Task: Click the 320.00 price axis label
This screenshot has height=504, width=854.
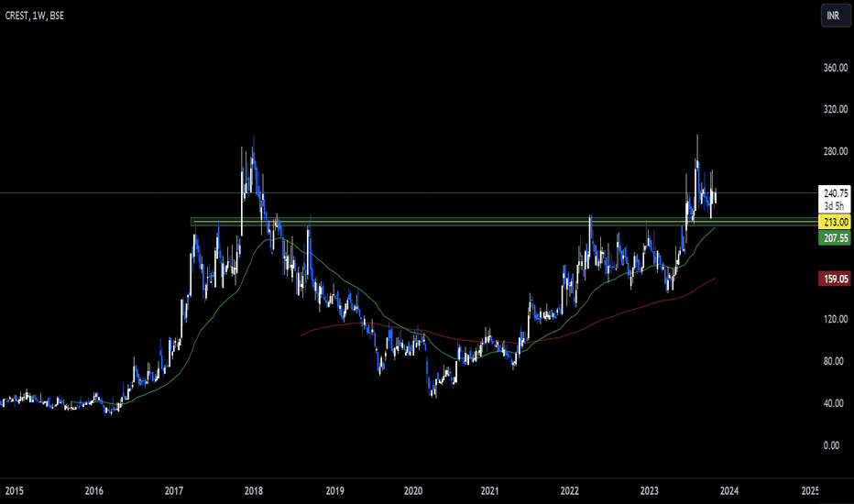Action: click(x=836, y=110)
